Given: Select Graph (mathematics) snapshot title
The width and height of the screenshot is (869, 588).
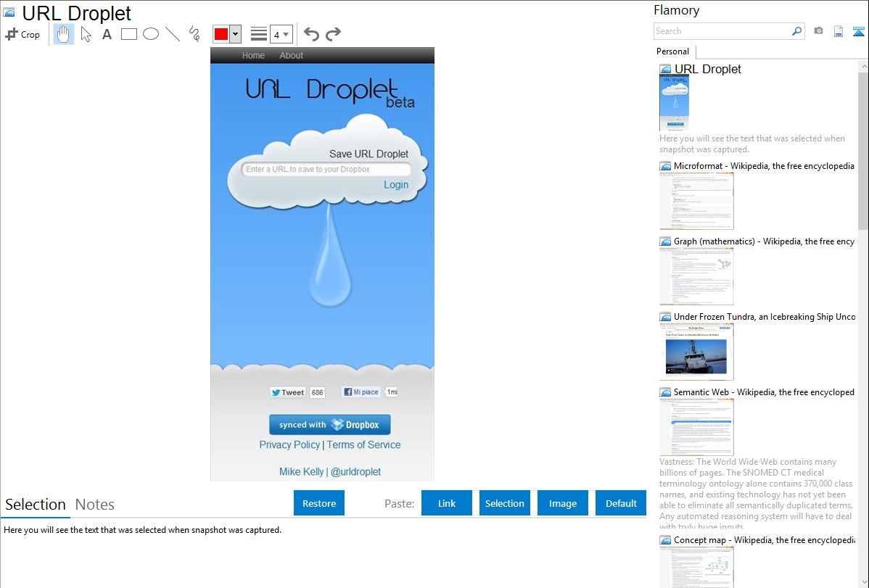Looking at the screenshot, I should pyautogui.click(x=764, y=241).
